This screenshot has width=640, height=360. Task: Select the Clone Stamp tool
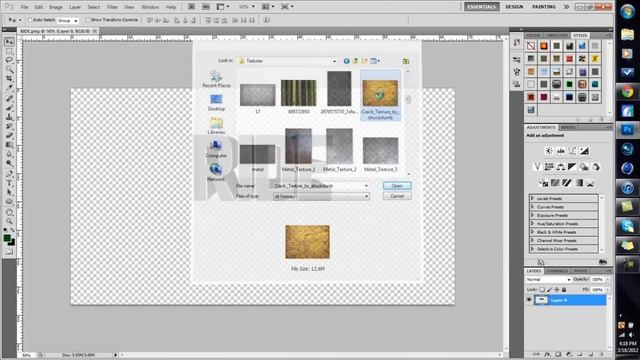(x=9, y=117)
